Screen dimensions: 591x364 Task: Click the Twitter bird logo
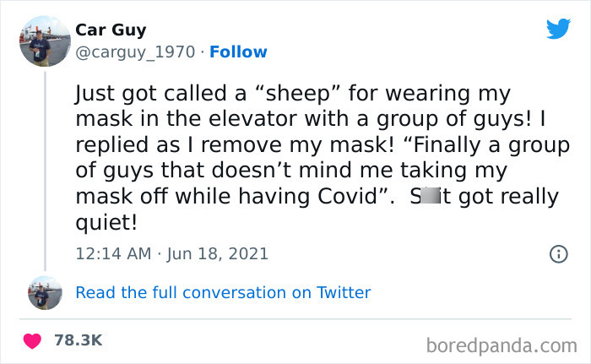click(x=558, y=30)
